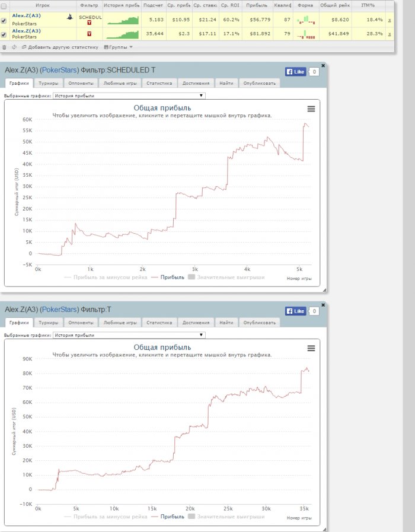Viewport: 415px width, 532px height.
Task: Open Alex.Z(A3) player link in first row
Action: pos(27,15)
